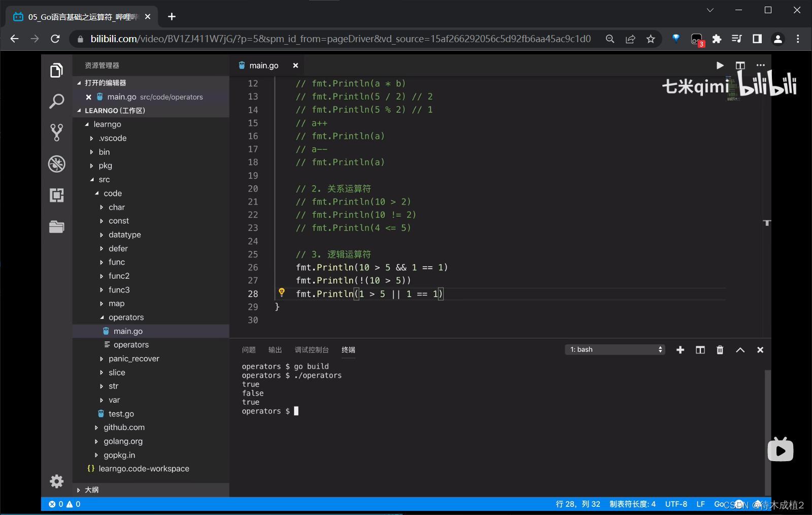Switch to the 问题 panel tab
Screen dimensions: 812x515
[x=249, y=350]
